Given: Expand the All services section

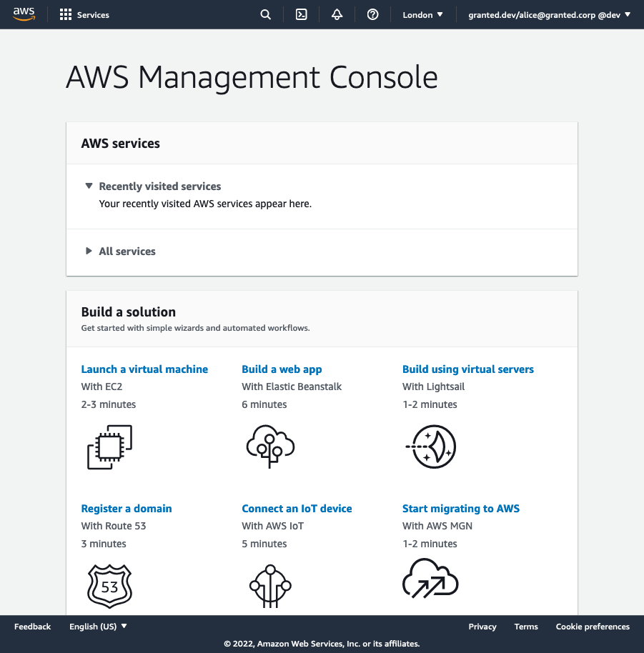Looking at the screenshot, I should pos(120,251).
